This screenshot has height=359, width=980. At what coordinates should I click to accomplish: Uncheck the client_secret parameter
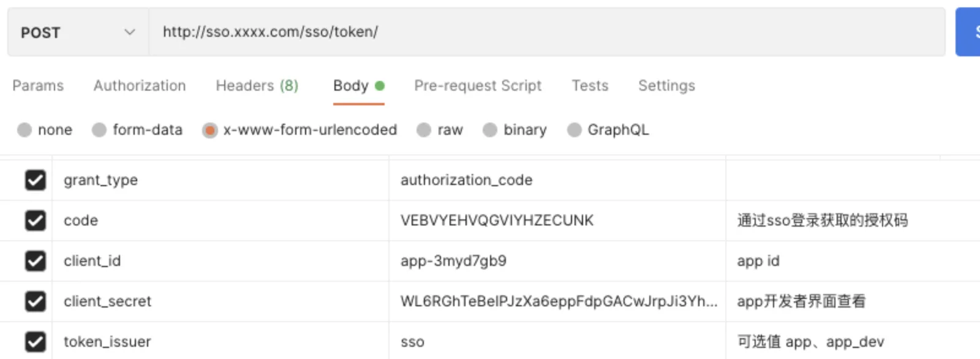[35, 301]
